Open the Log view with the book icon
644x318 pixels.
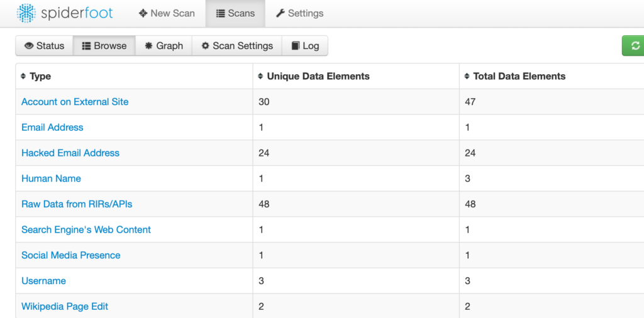(305, 45)
